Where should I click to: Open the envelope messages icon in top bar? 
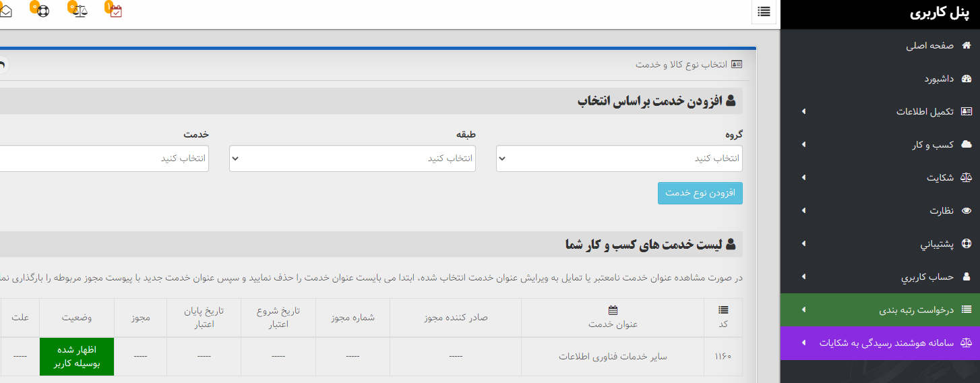coord(5,11)
